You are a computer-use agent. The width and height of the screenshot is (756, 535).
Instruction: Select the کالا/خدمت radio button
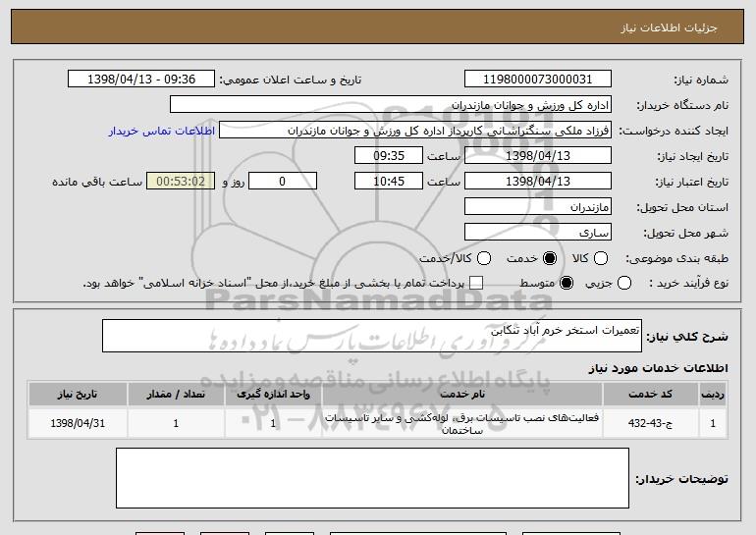[x=484, y=258]
